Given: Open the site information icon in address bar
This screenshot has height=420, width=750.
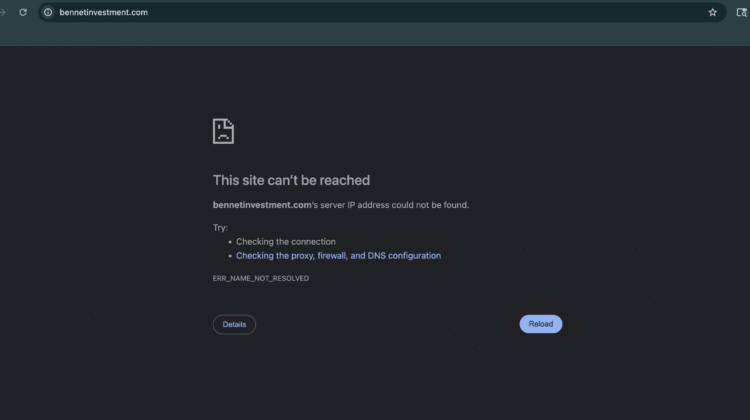Looking at the screenshot, I should pyautogui.click(x=47, y=12).
